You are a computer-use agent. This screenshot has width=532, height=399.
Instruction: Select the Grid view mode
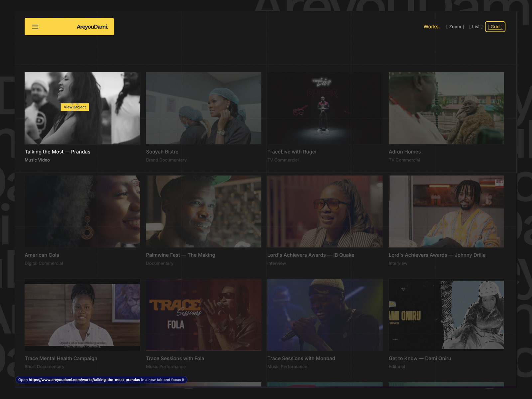click(495, 27)
